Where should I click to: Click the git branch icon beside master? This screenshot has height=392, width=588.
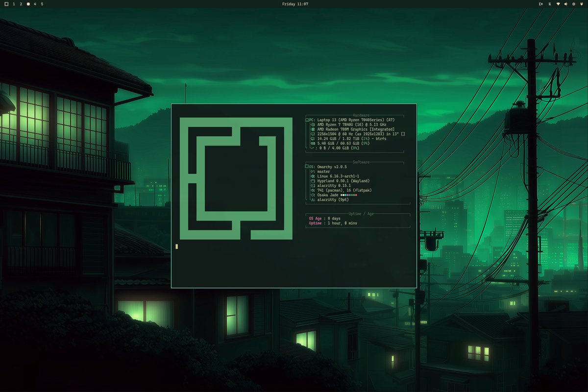pyautogui.click(x=313, y=171)
